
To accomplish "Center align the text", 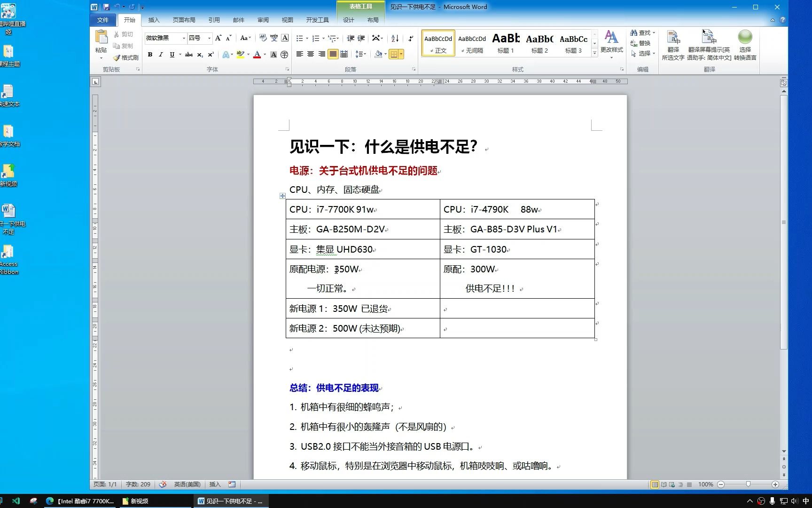I will [311, 55].
